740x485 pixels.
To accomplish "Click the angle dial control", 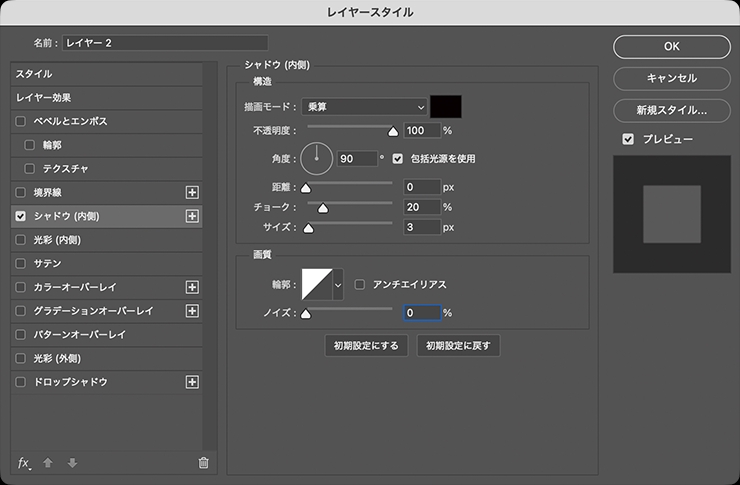I will 316,158.
